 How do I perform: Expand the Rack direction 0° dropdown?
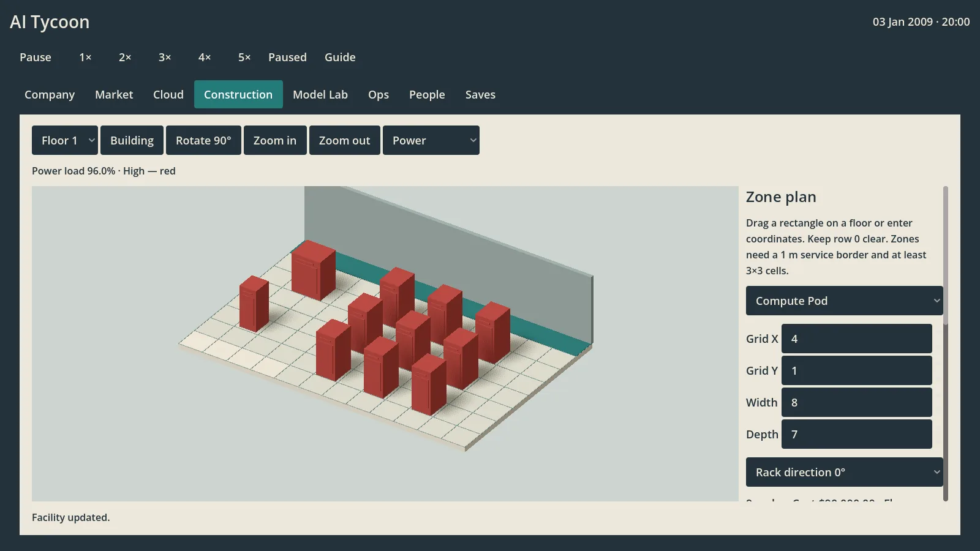[x=845, y=472]
